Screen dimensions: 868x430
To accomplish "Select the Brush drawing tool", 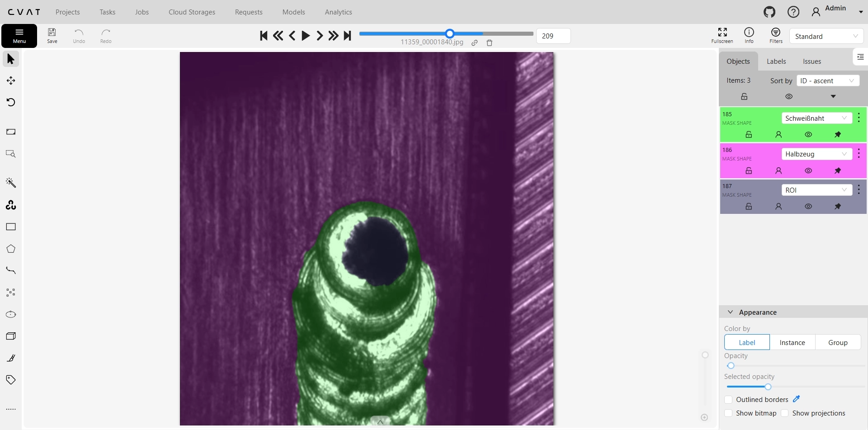I will point(10,358).
